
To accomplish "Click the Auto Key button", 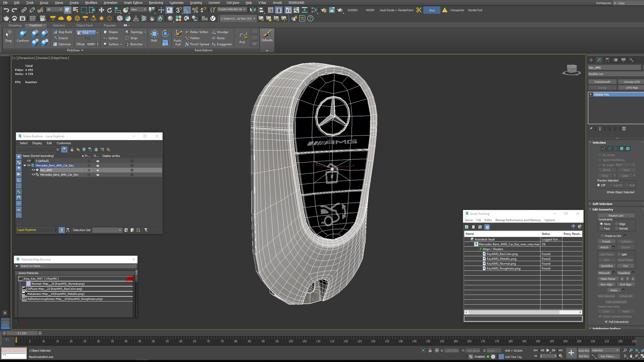I will pyautogui.click(x=584, y=351).
